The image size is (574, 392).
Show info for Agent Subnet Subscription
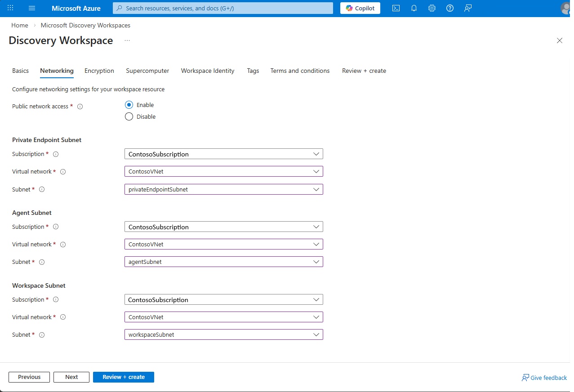click(x=56, y=227)
